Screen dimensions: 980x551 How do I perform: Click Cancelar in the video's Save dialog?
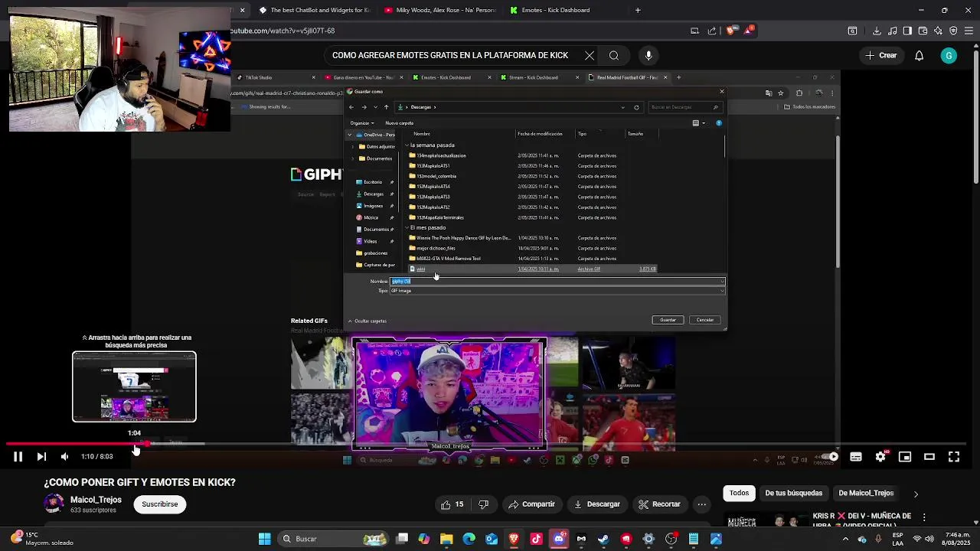[x=705, y=320]
